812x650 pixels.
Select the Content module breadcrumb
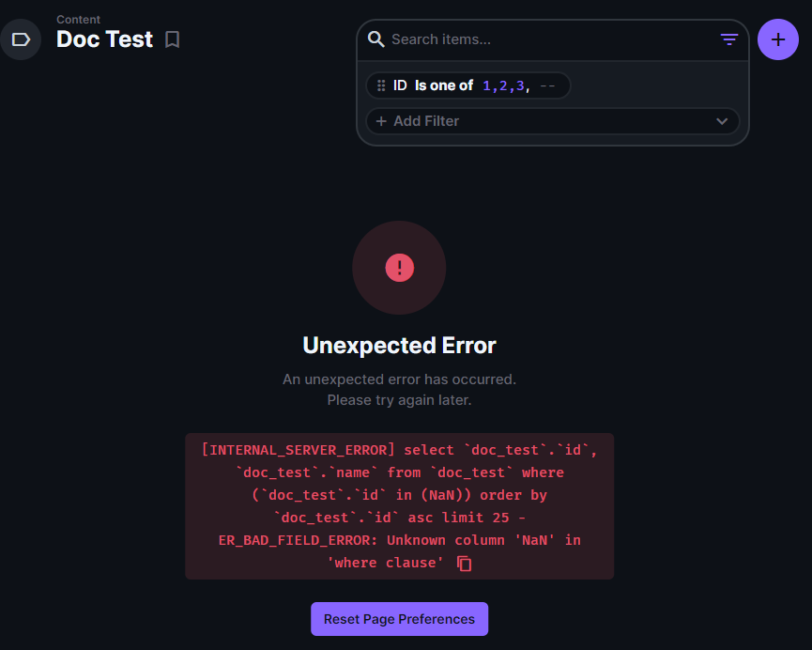(x=78, y=19)
